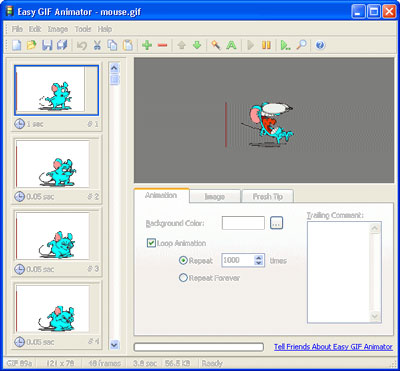Save the animation with floppy icon
Image resolution: width=400 pixels, height=371 pixels.
click(47, 45)
